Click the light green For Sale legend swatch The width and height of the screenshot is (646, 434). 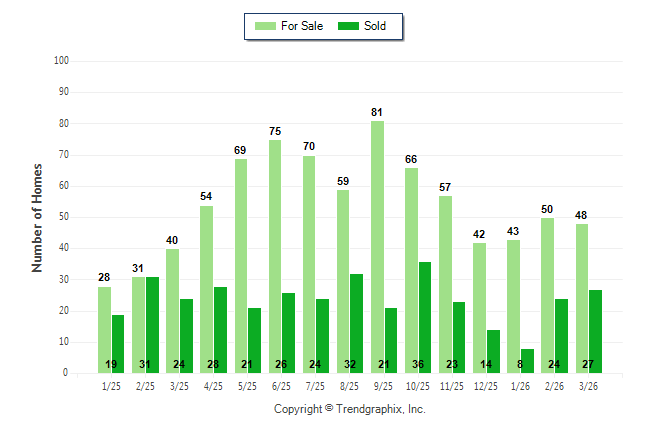click(266, 26)
